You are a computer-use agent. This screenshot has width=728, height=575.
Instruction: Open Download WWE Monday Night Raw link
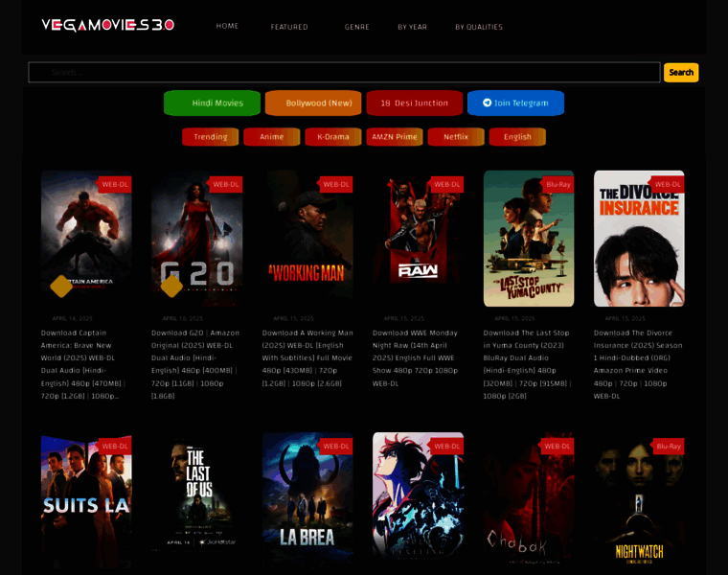(x=415, y=358)
